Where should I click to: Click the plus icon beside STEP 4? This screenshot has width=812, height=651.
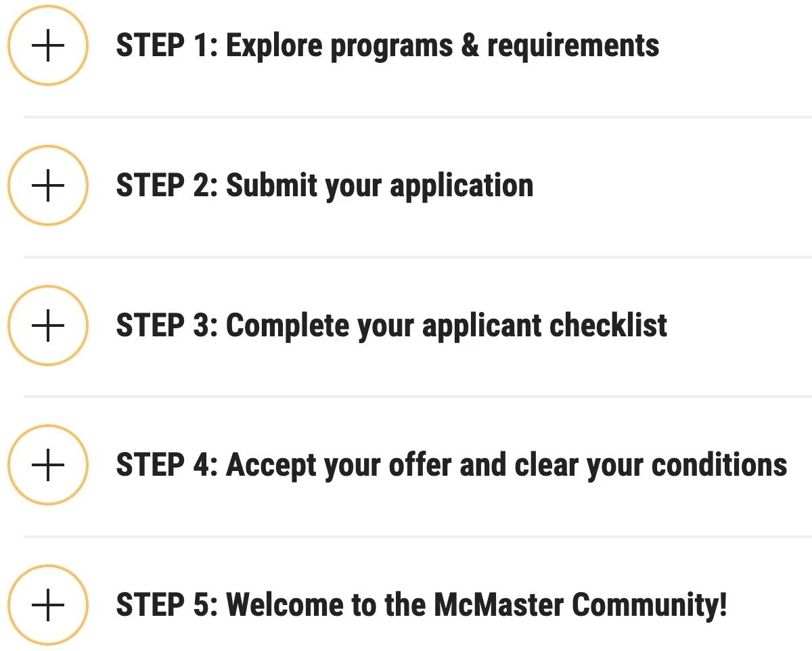(x=48, y=465)
